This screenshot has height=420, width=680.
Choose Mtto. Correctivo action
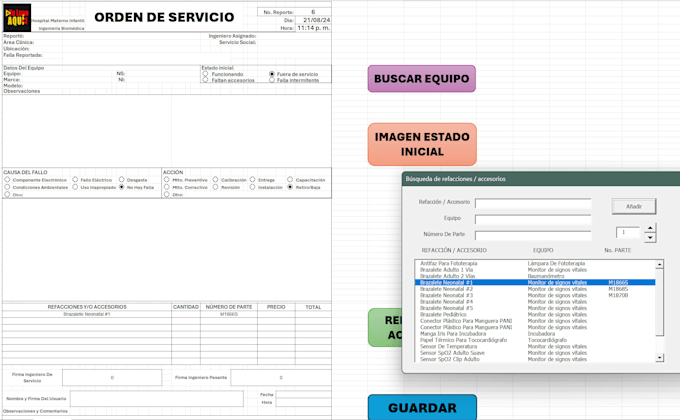pos(167,187)
